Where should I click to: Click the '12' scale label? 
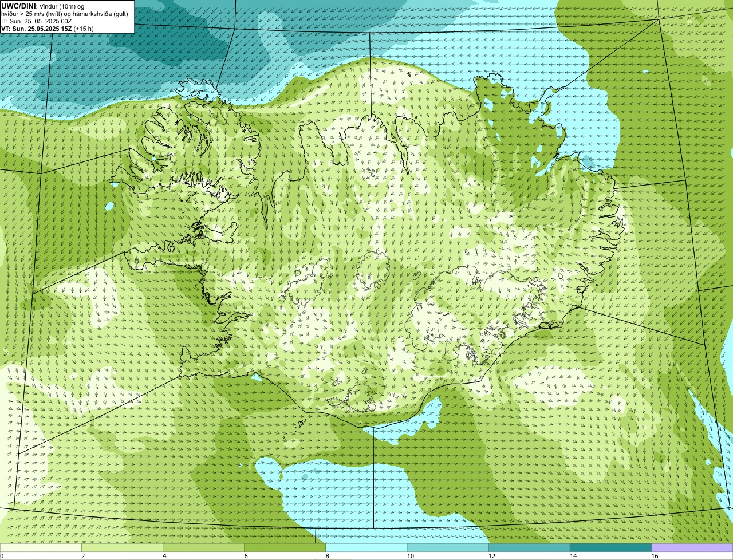pos(491,556)
